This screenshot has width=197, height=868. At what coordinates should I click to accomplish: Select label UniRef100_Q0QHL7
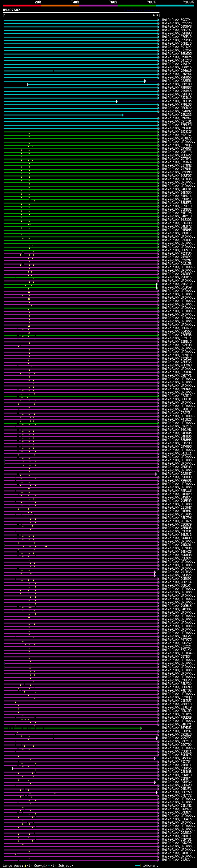pyautogui.click(x=176, y=233)
